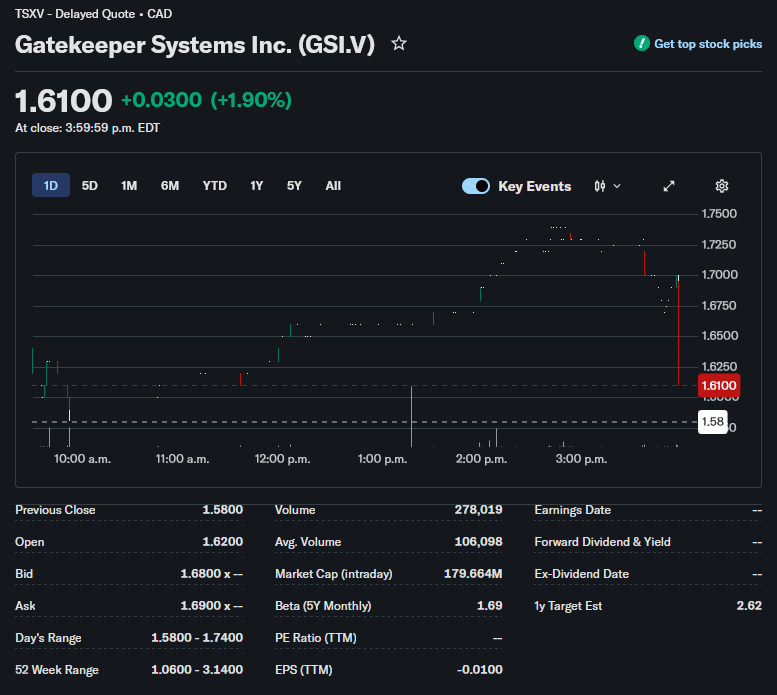Click the 1y target value 2.62
The height and width of the screenshot is (695, 777).
point(749,606)
